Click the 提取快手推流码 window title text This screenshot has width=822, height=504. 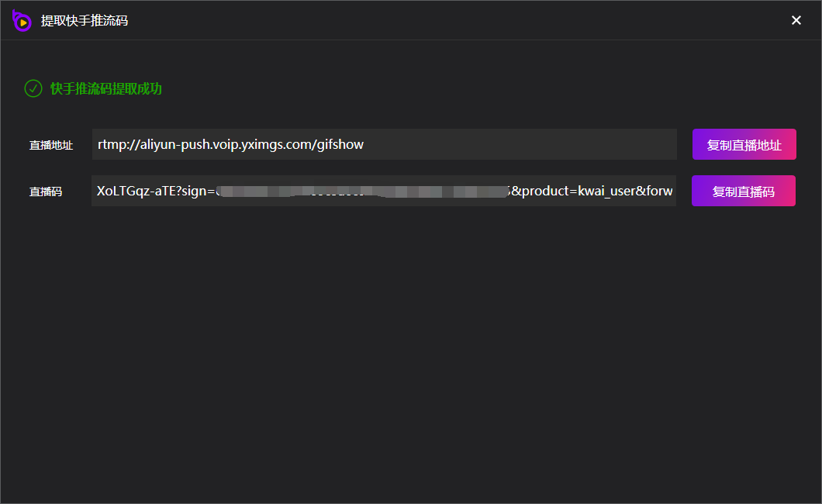[x=85, y=21]
